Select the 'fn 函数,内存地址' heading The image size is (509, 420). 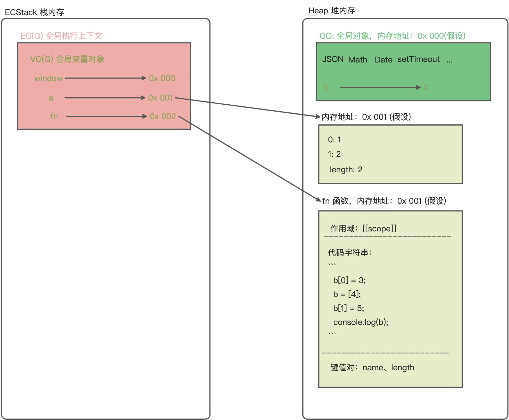tap(384, 201)
